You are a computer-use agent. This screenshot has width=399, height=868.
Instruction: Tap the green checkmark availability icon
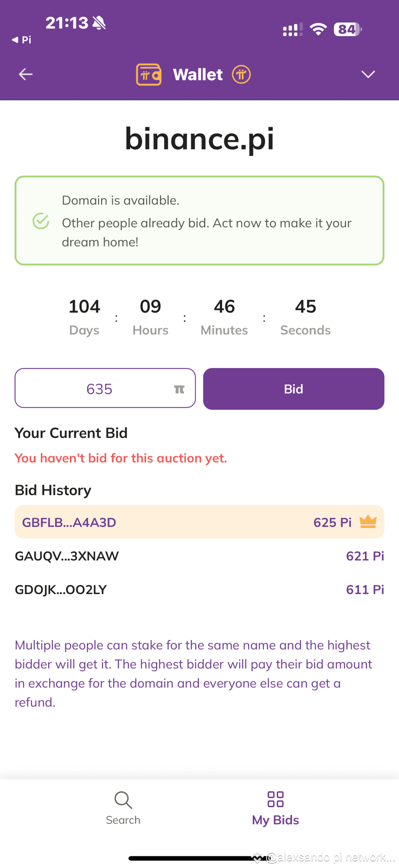[41, 221]
